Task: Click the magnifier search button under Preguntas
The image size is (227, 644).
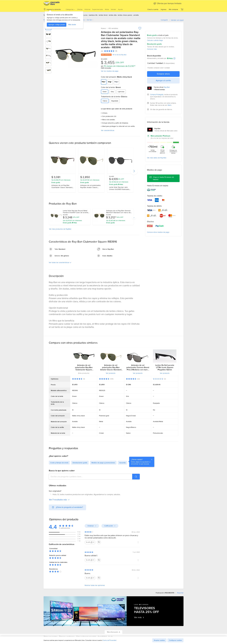Action: click(136, 476)
